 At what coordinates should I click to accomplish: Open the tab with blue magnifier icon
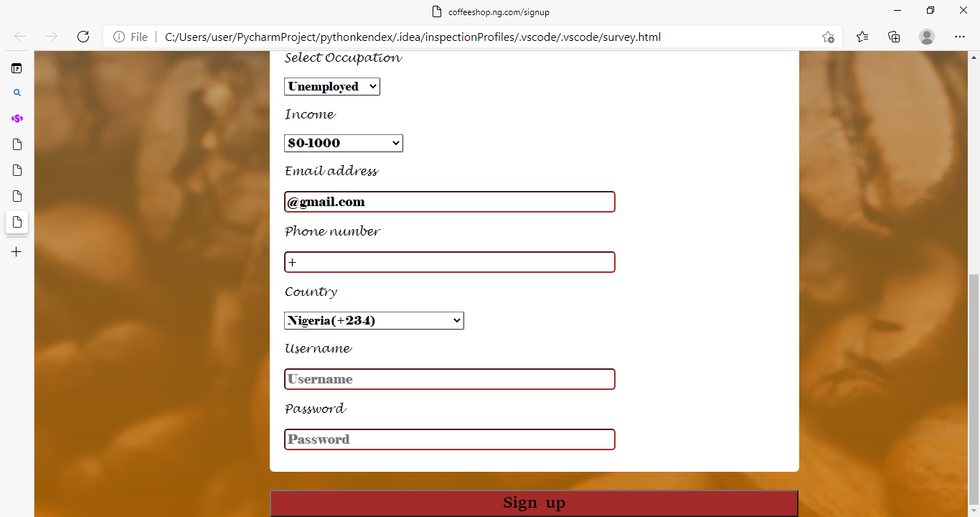pos(17,93)
